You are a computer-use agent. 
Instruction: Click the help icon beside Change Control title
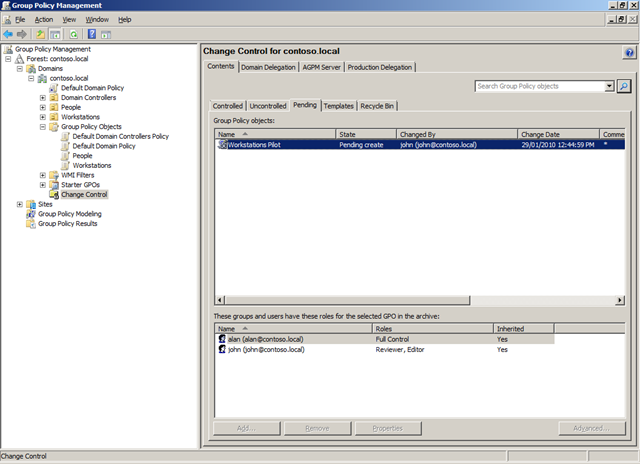pyautogui.click(x=629, y=51)
